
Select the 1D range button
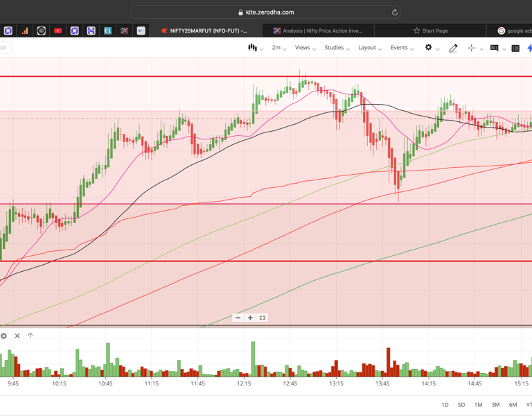[445, 405]
